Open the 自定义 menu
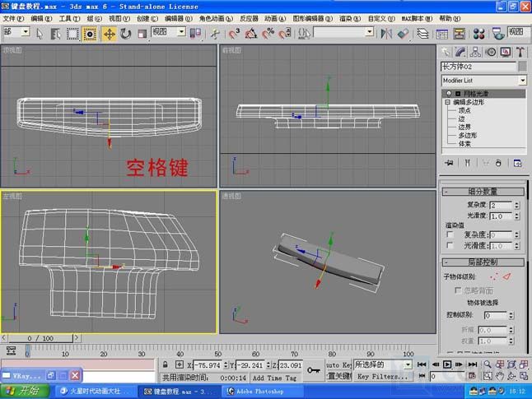 [381, 18]
